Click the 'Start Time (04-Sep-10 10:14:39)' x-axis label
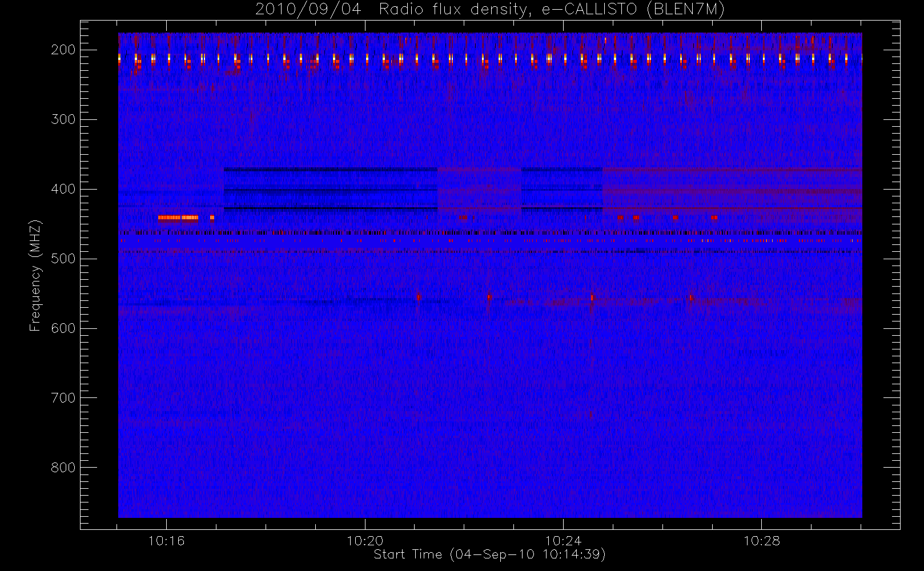 pyautogui.click(x=489, y=554)
